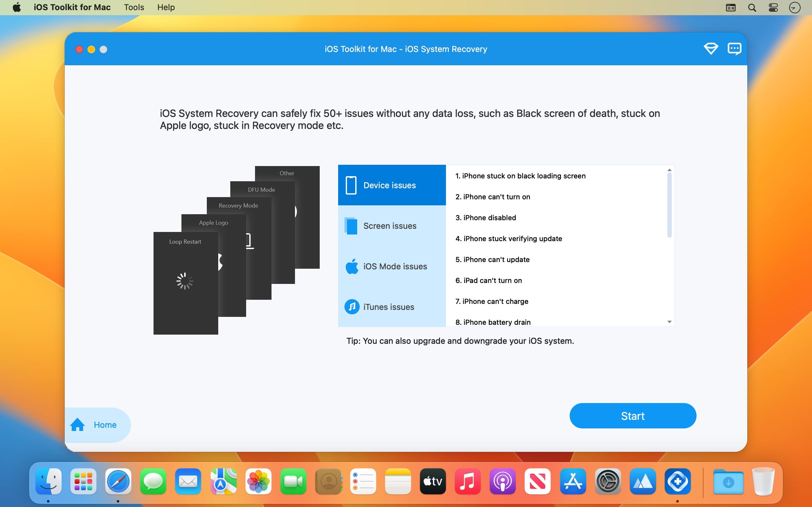
Task: Click the iTunes music note icon
Action: (x=352, y=306)
